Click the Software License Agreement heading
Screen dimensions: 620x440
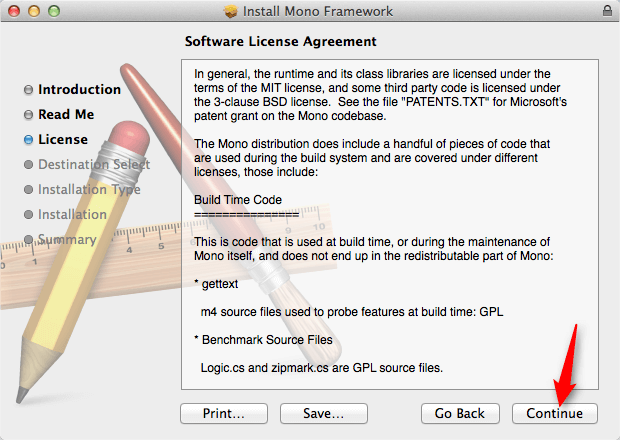click(x=281, y=42)
